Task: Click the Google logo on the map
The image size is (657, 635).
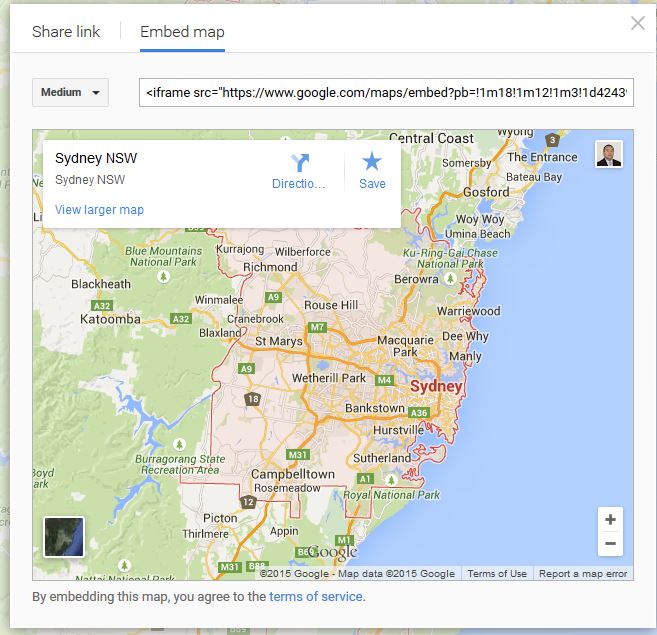Action: pyautogui.click(x=332, y=553)
